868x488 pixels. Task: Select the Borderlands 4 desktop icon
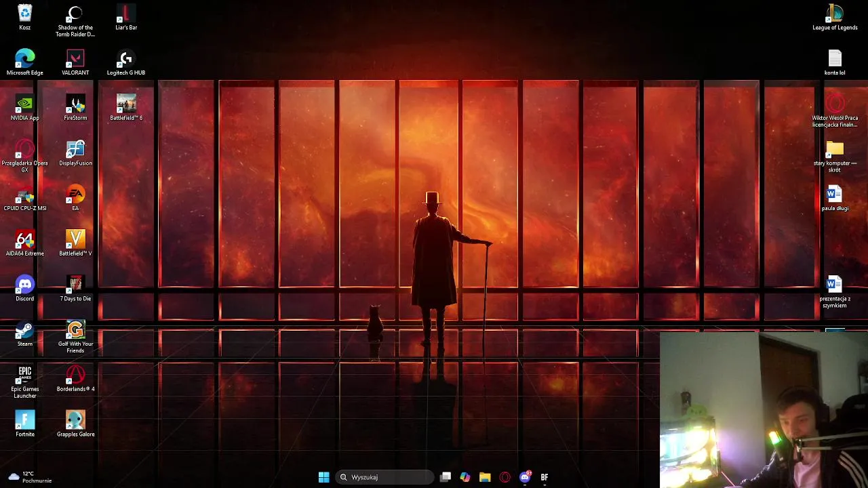point(75,379)
